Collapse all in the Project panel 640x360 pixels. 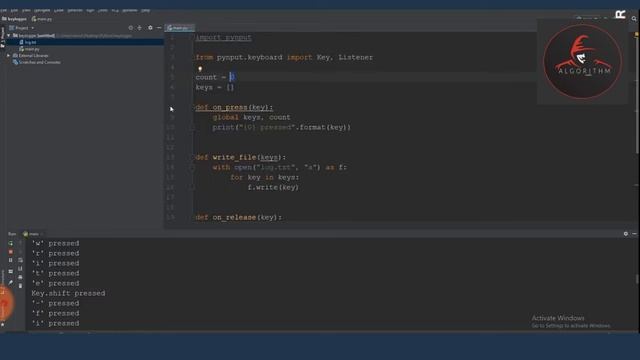(140, 28)
